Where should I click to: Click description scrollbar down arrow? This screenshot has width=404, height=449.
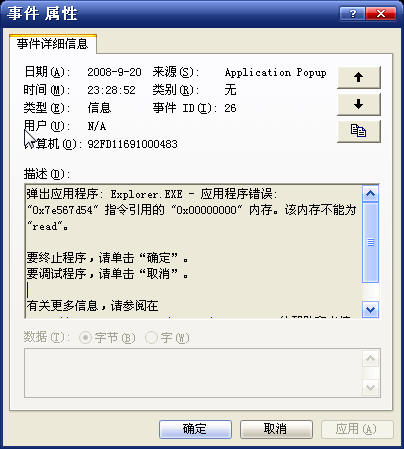(x=370, y=310)
